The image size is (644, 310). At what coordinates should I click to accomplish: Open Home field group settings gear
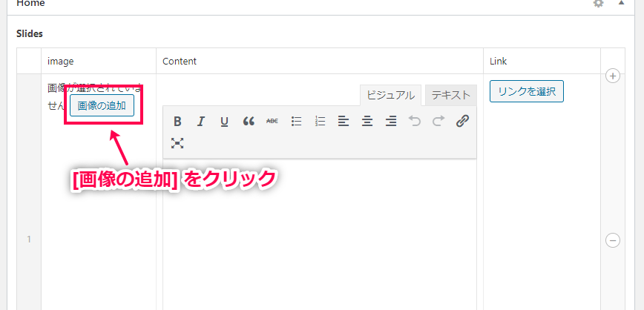point(599,3)
